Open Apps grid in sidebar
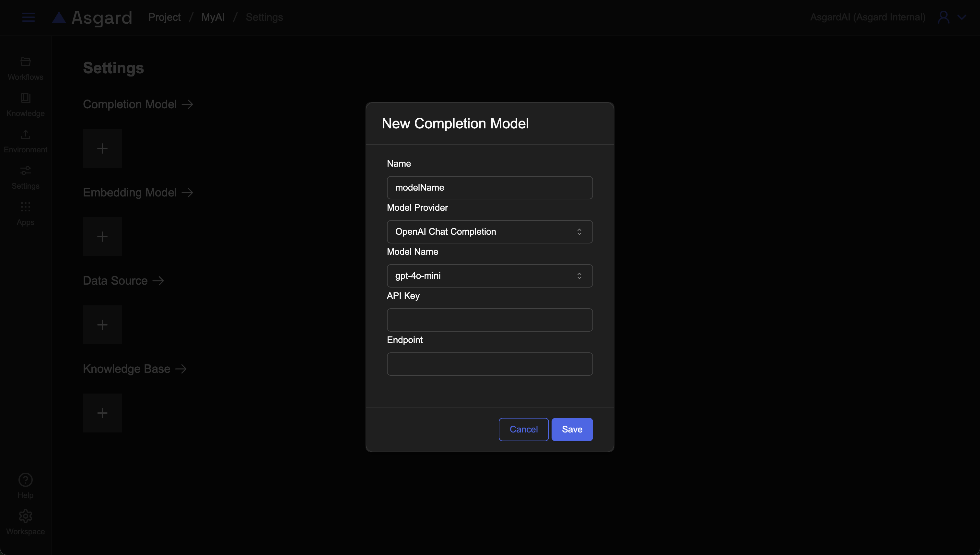Screen dimensions: 980x555 (26, 214)
